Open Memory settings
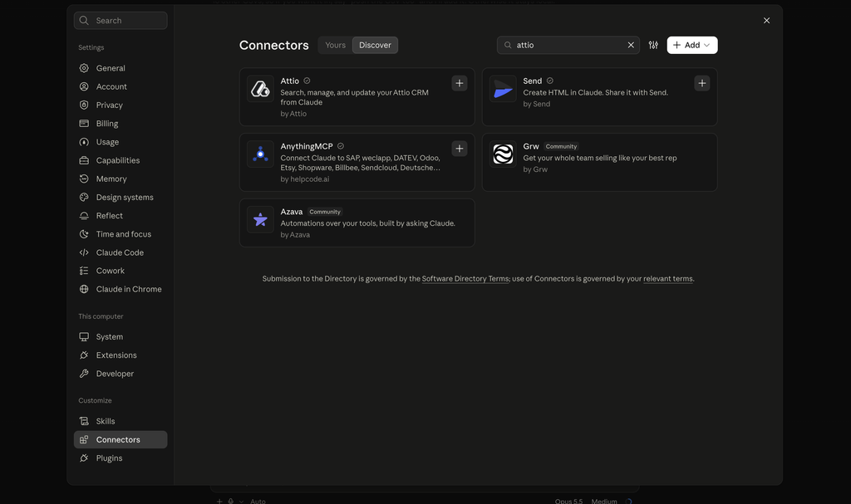The height and width of the screenshot is (504, 851). point(121,179)
